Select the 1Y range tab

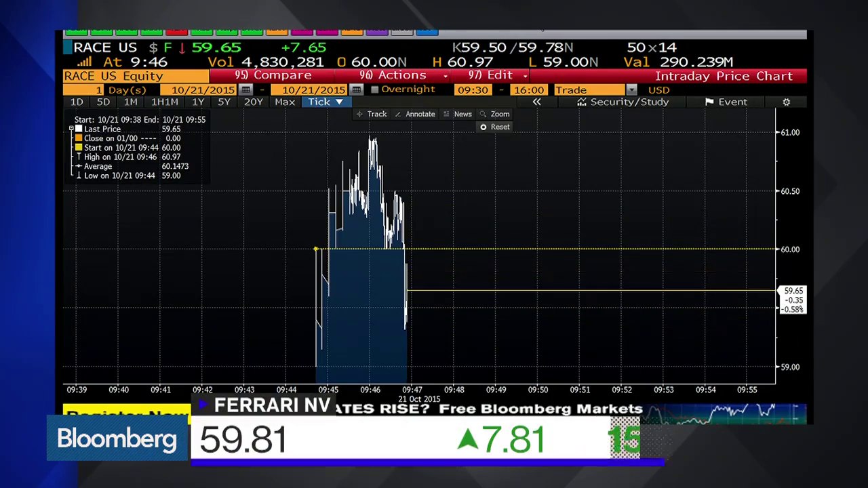coord(197,102)
